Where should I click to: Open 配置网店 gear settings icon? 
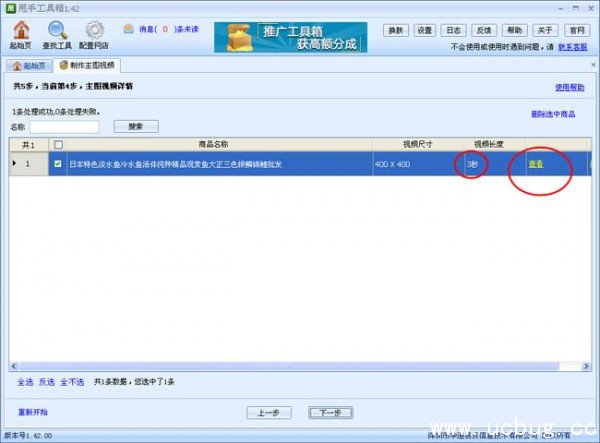click(x=94, y=31)
